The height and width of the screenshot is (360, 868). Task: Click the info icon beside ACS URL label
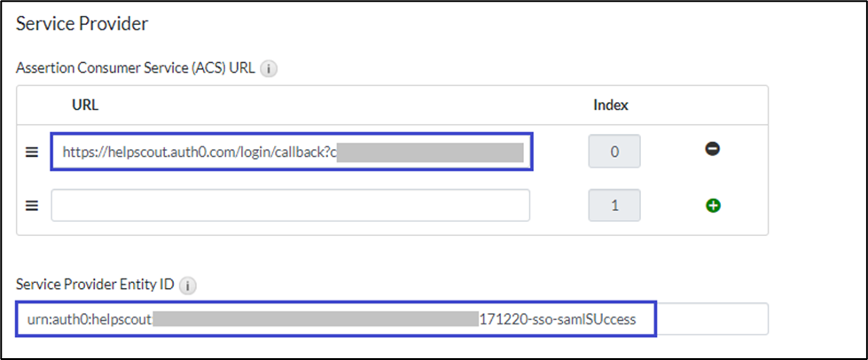(x=270, y=69)
